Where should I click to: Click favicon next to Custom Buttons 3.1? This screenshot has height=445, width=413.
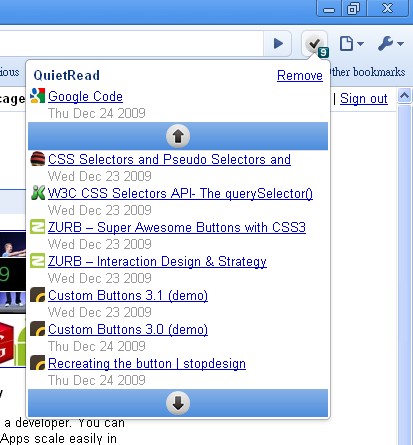37,295
